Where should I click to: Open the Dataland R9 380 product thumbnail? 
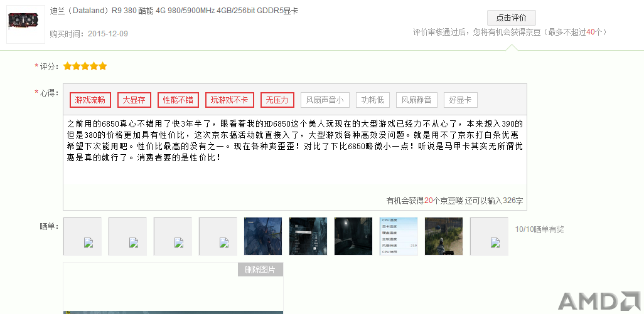pyautogui.click(x=26, y=24)
